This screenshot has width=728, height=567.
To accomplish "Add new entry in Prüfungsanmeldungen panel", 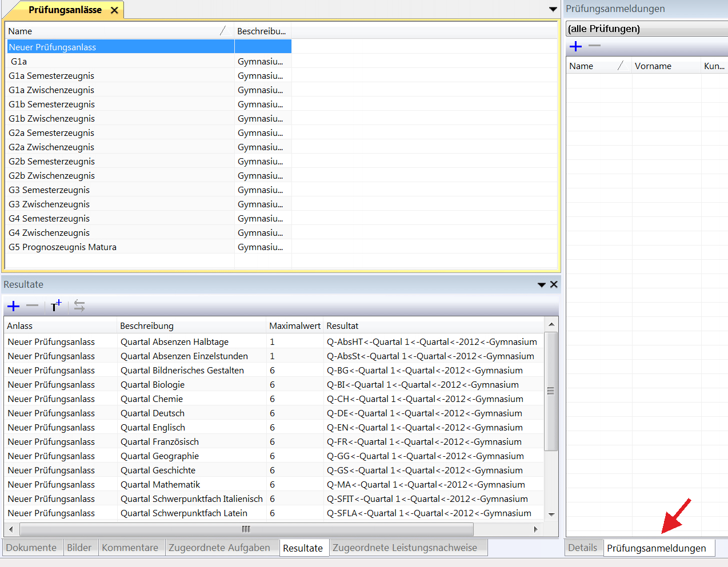I will [575, 46].
